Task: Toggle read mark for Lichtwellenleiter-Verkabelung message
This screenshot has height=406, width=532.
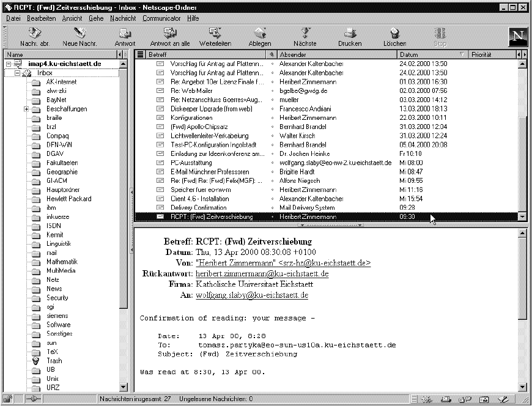Action: click(272, 136)
